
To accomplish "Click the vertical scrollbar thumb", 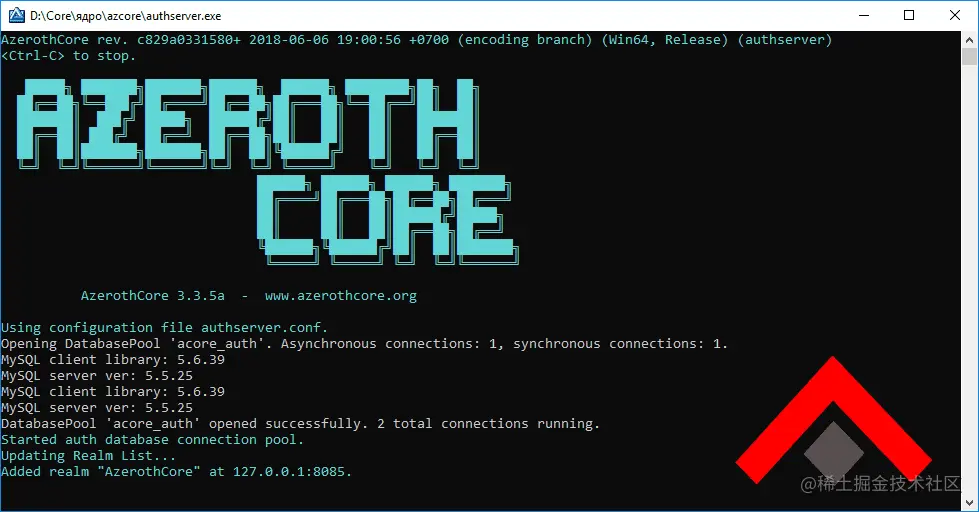I will (x=969, y=56).
